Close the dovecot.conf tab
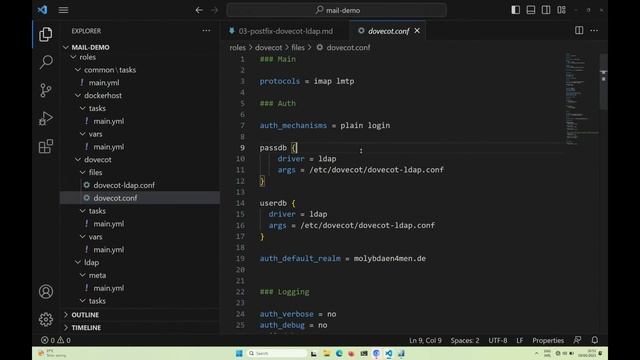640x360 pixels. (x=417, y=31)
